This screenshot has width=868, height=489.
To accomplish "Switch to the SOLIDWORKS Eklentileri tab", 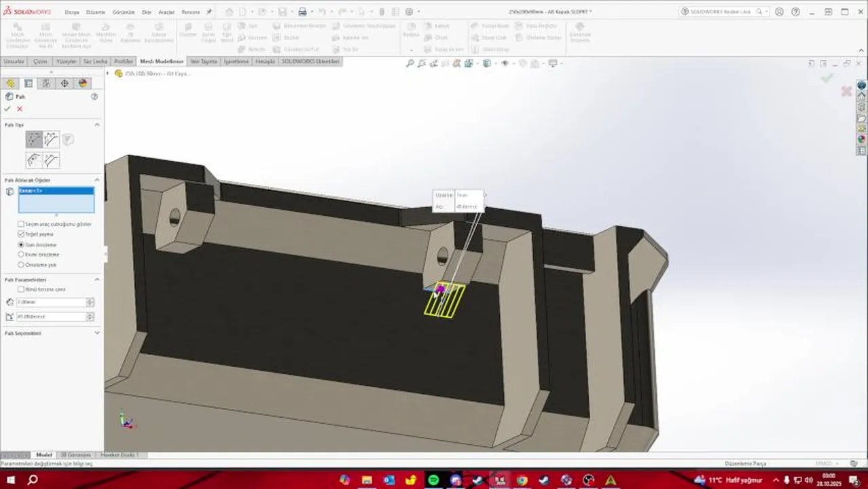I will 310,62.
